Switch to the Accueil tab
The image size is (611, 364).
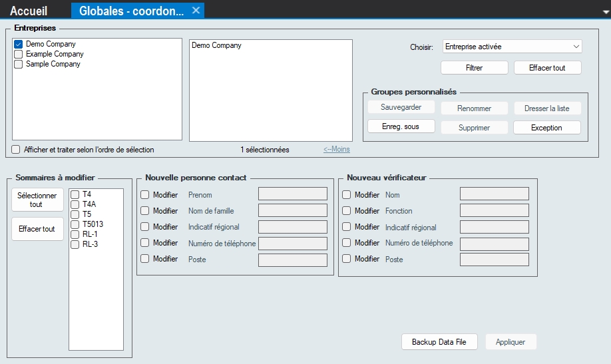click(x=29, y=11)
